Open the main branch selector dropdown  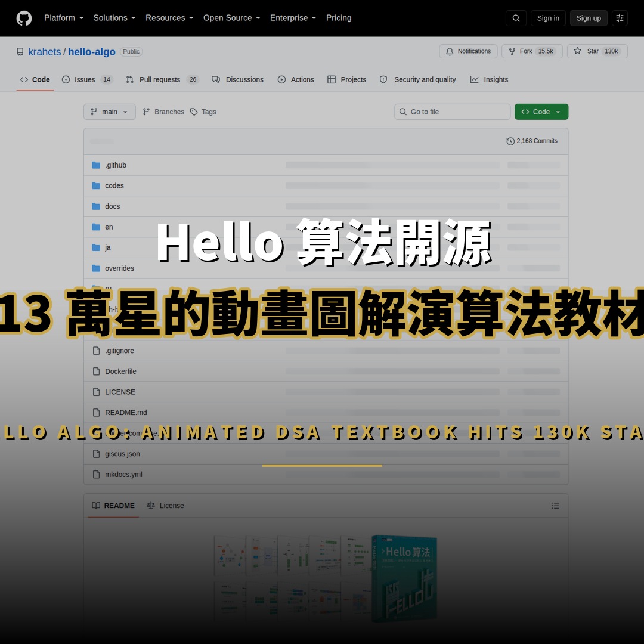[x=110, y=112]
